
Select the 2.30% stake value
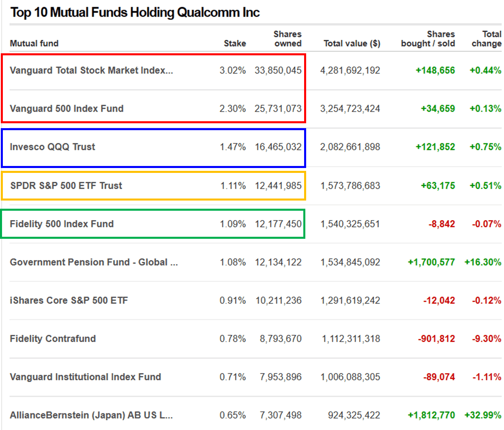click(233, 109)
